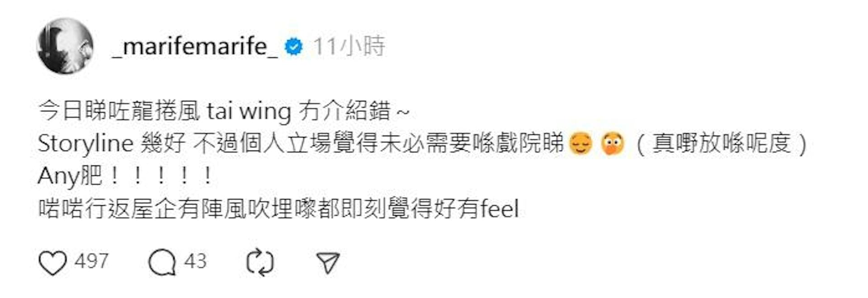Repost using the circular arrows icon
868x298 pixels.
[x=260, y=262]
